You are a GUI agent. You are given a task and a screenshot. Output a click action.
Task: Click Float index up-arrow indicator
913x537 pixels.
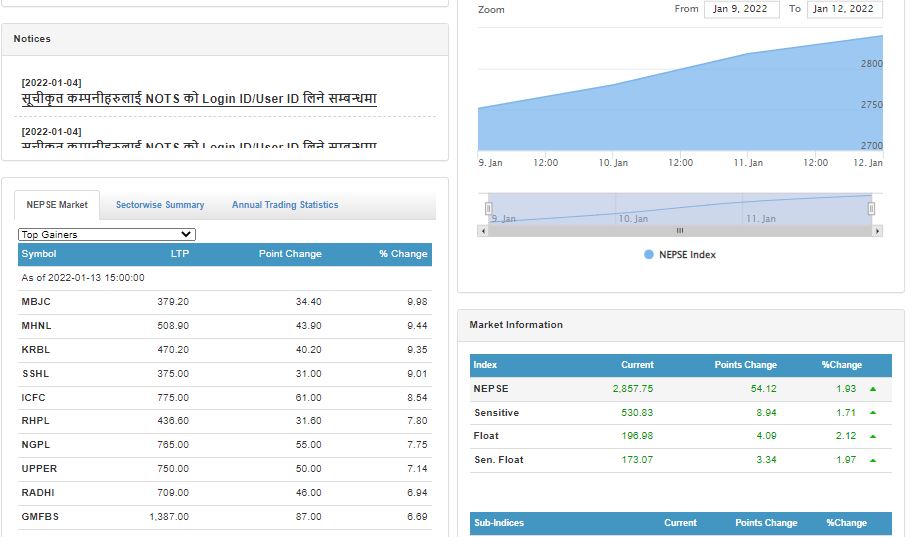click(873, 436)
